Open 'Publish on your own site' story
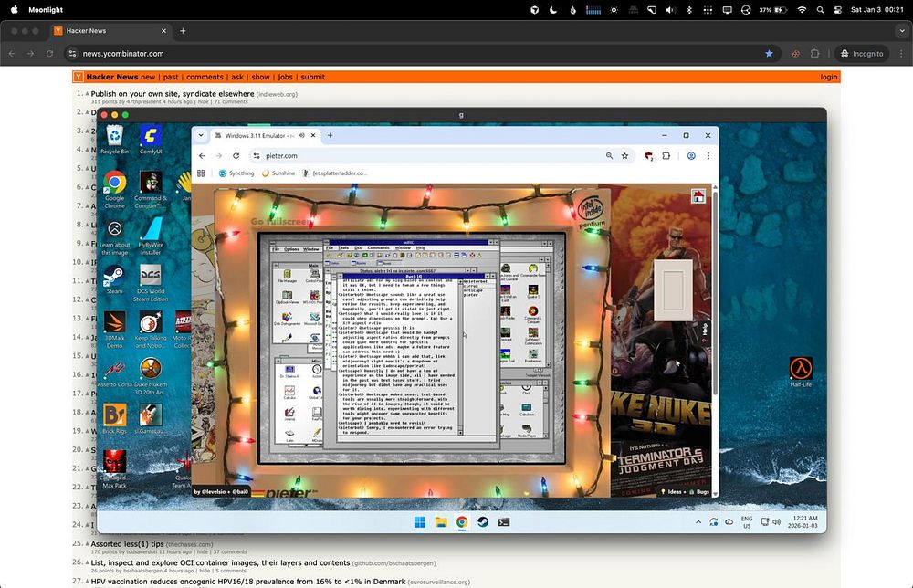 173,94
